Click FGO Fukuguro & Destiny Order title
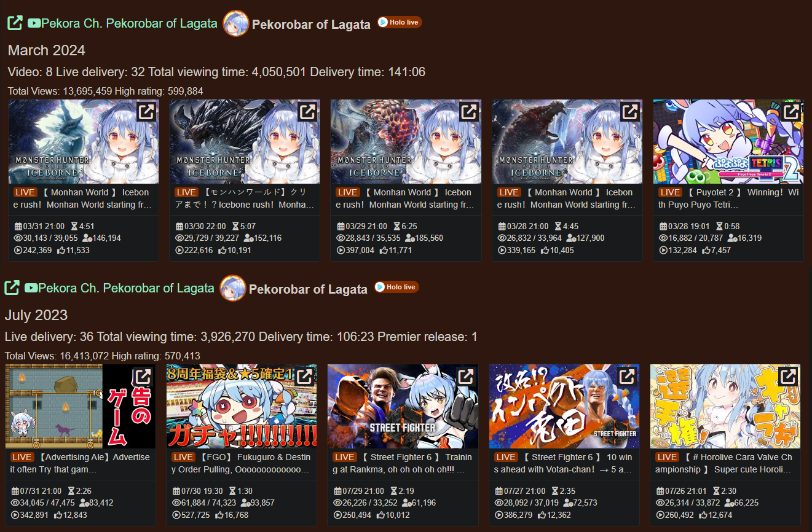812x532 pixels. pos(241,463)
